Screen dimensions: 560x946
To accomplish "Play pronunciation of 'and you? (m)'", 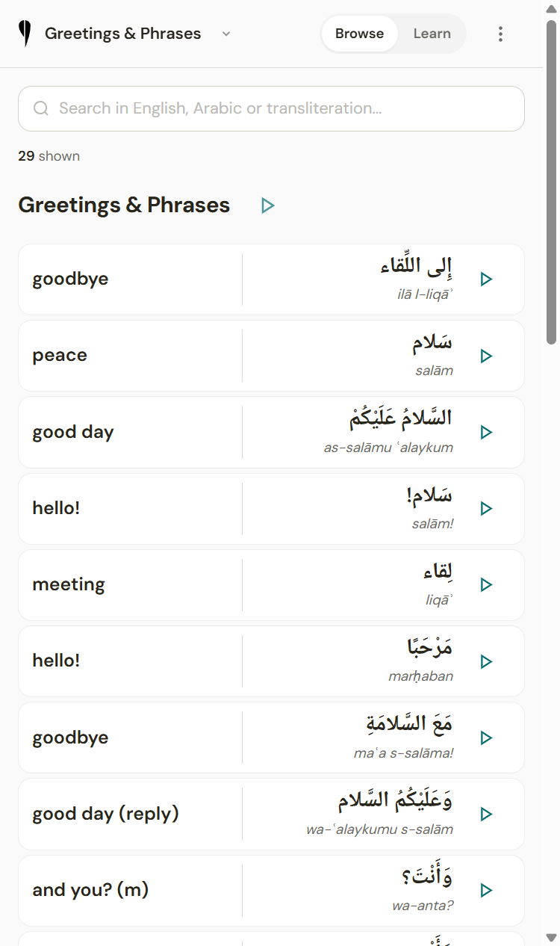I will (486, 891).
